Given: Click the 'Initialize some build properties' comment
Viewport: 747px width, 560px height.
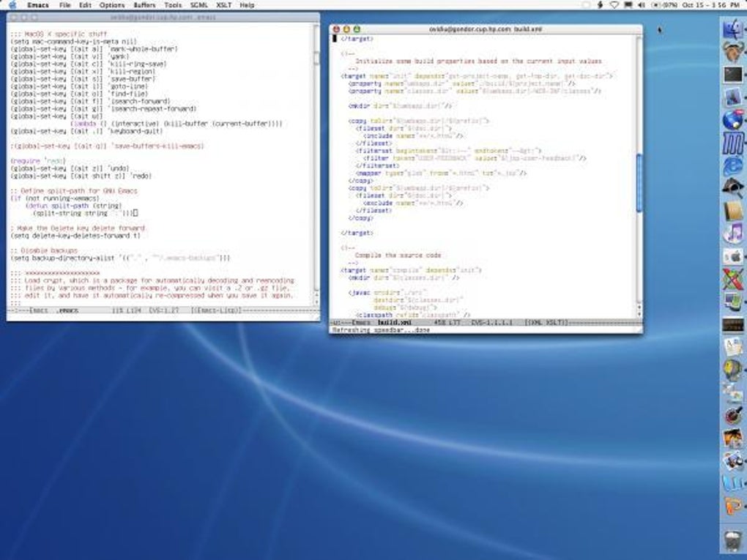Looking at the screenshot, I should coord(477,61).
